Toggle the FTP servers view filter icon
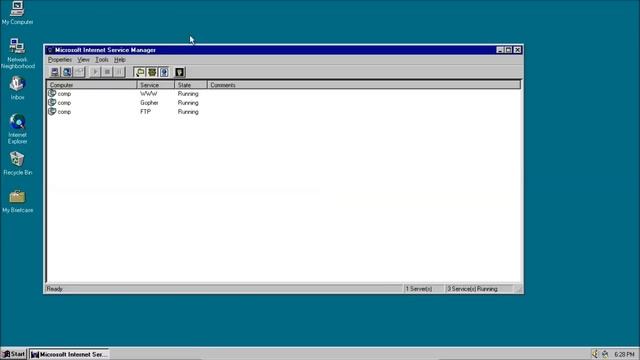 (140, 72)
